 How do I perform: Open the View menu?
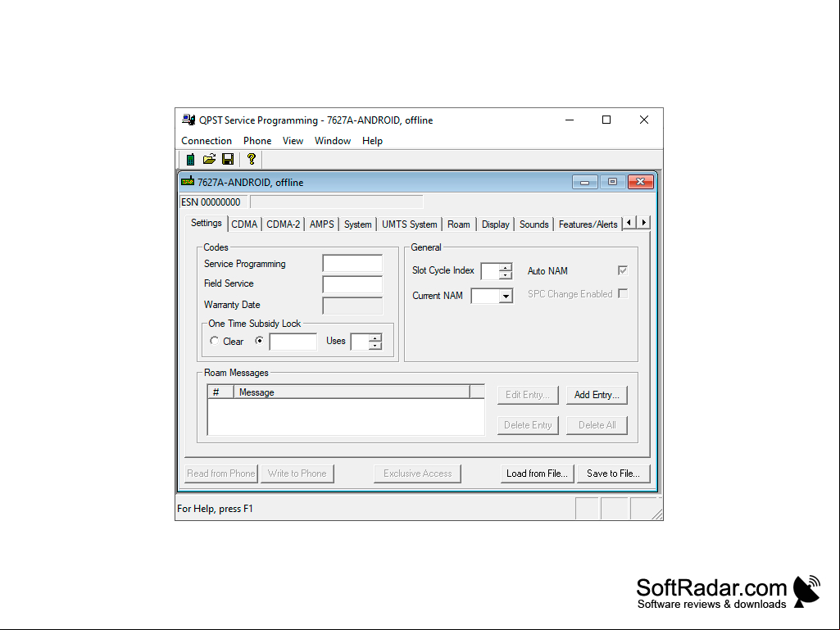[293, 141]
